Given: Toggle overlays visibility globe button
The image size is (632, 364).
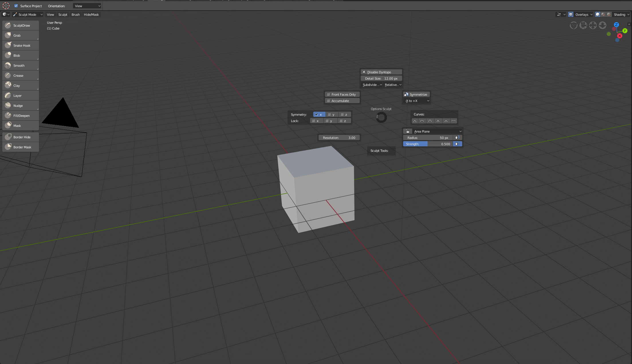Looking at the screenshot, I should point(571,14).
